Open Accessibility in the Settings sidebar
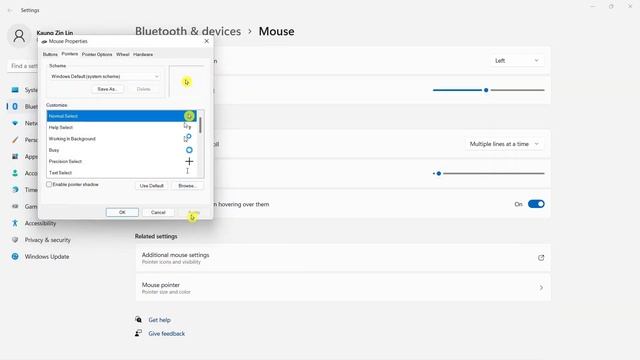The width and height of the screenshot is (640, 360). pyautogui.click(x=40, y=223)
